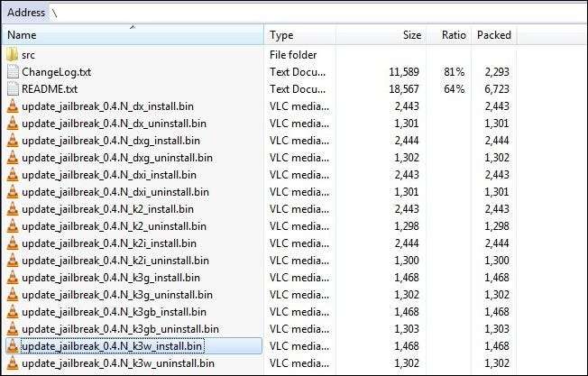
Task: Click VLC icon for k3w_install.bin
Action: (13, 346)
